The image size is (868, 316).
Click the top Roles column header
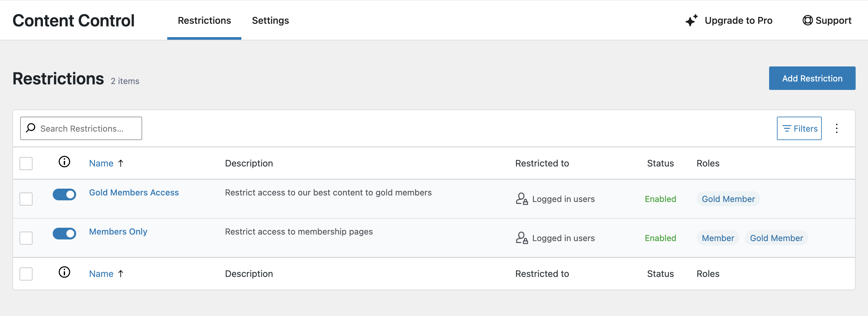[x=708, y=163]
